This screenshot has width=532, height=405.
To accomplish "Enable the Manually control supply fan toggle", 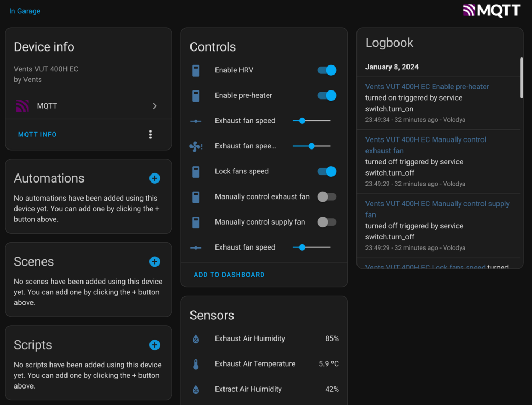I will click(x=327, y=222).
